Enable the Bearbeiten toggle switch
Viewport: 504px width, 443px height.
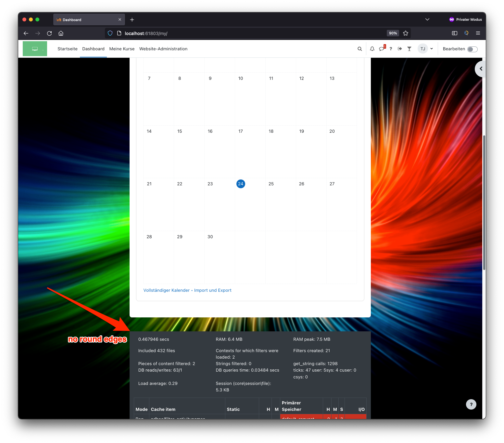pyautogui.click(x=472, y=49)
